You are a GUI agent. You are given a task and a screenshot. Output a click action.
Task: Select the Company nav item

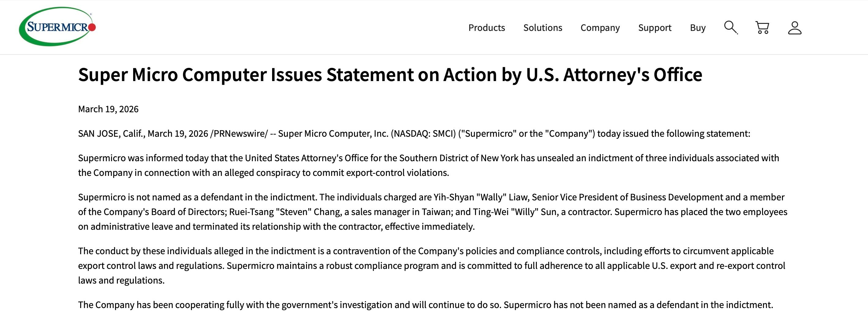[600, 28]
